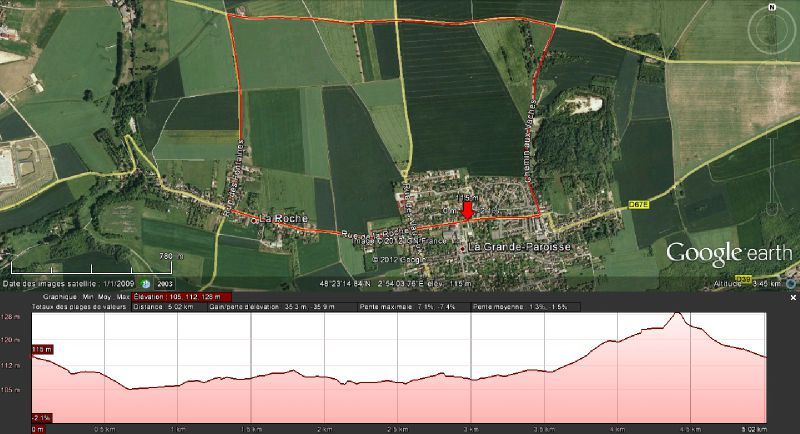This screenshot has width=800, height=434.
Task: Click the La Grande-Paroisse placemark dot
Action: [463, 248]
